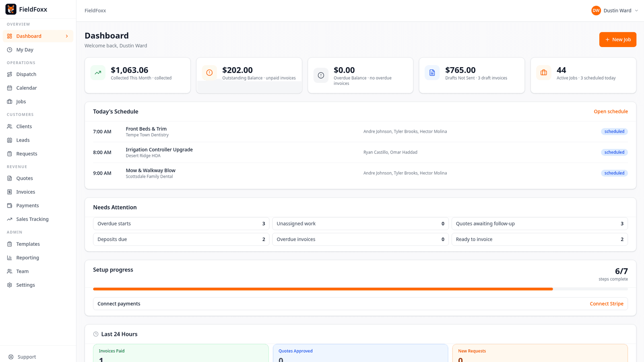
Task: Click the Clients people icon
Action: click(10, 126)
